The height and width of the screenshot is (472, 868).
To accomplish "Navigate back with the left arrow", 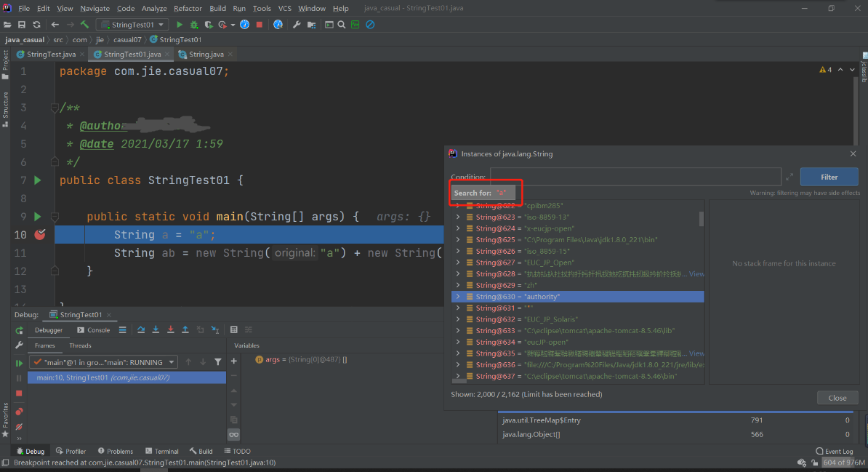I will 55,25.
